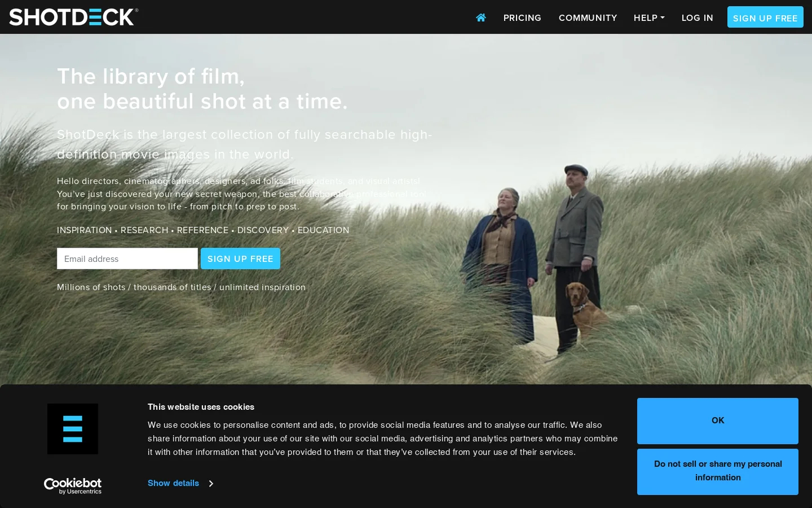The width and height of the screenshot is (812, 508).
Task: Click the 'This website uses cookies' heading
Action: pyautogui.click(x=201, y=407)
